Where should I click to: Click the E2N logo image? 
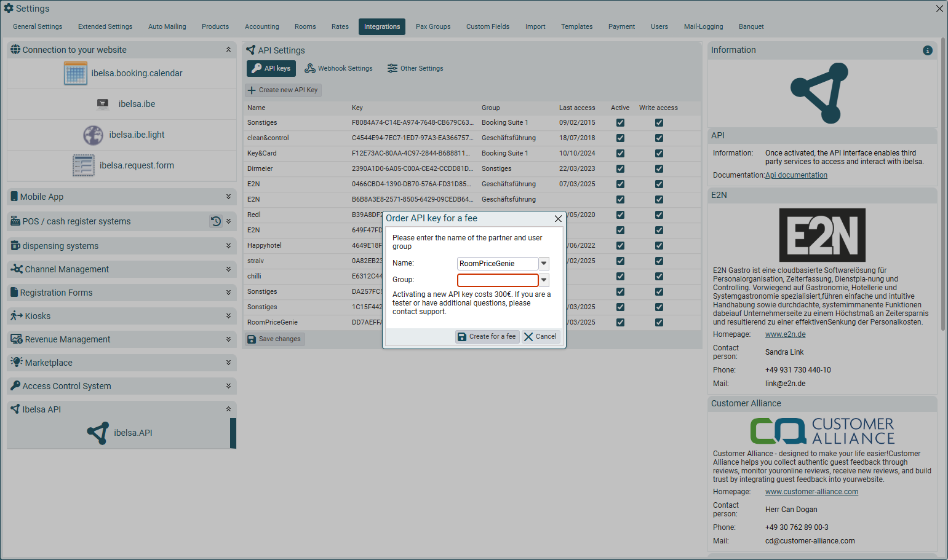[822, 235]
